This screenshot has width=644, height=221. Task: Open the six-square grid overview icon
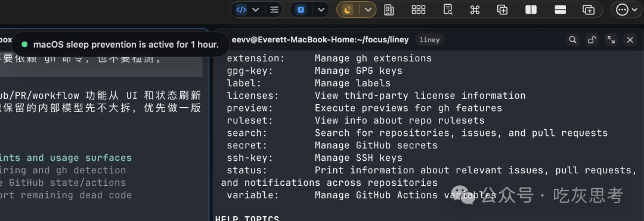coord(418,10)
